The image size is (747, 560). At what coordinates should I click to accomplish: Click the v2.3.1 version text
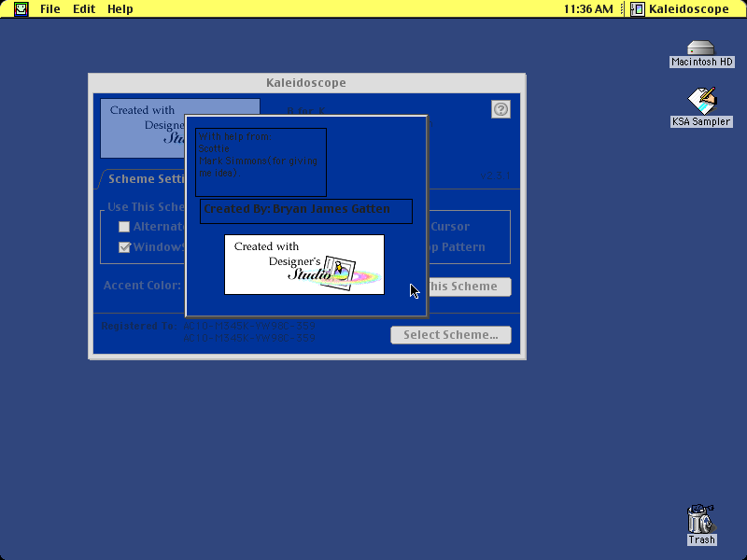(496, 175)
